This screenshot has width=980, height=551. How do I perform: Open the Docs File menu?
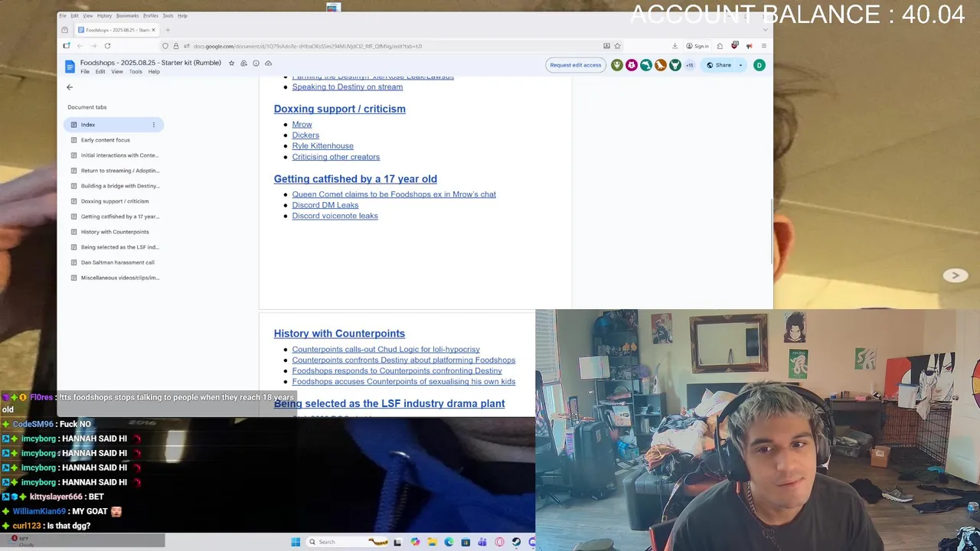85,72
